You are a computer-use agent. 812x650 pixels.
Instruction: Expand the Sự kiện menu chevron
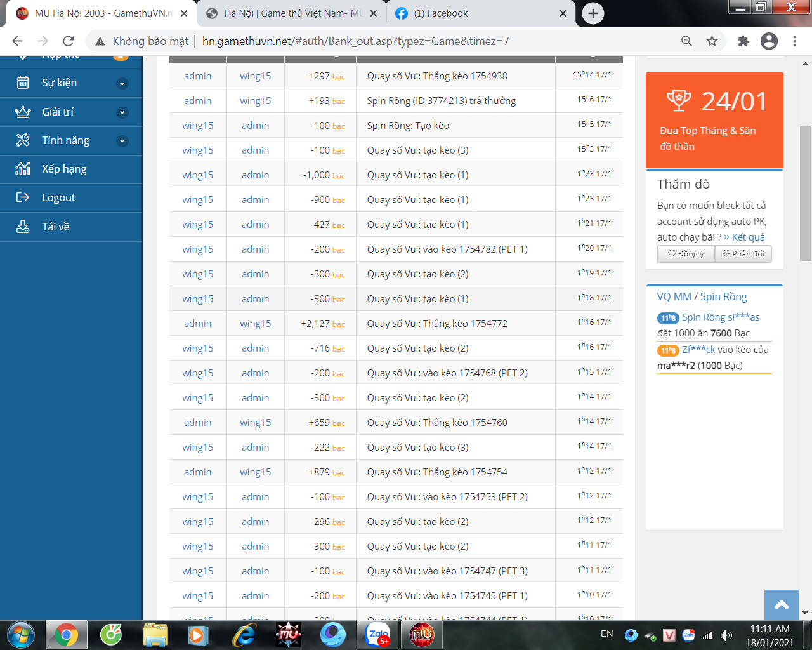point(122,83)
